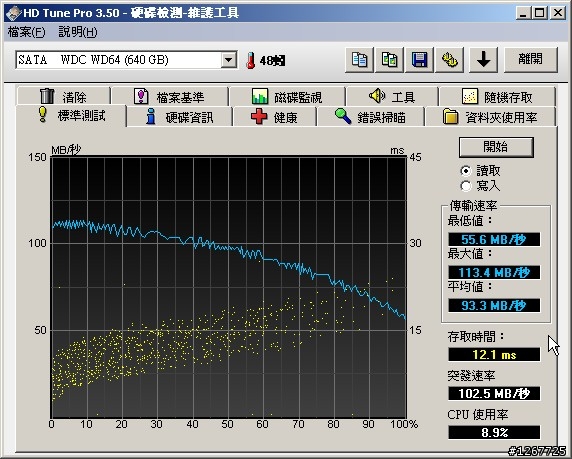Switch to the 檔案基準 tab
Viewport: 572px width, 459px height.
(170, 97)
